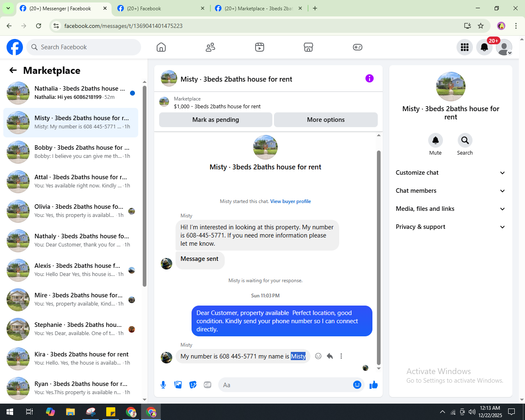
Task: Mute the conversation using the bell icon
Action: (436, 140)
